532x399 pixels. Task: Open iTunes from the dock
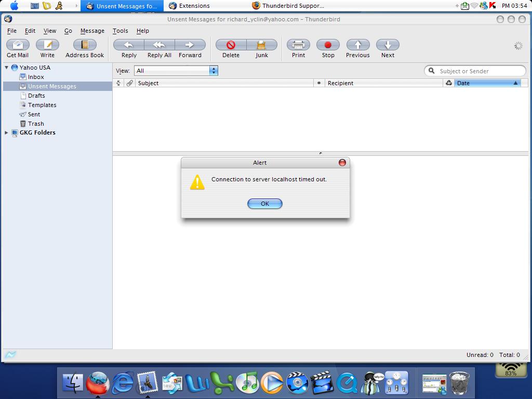pyautogui.click(x=248, y=383)
